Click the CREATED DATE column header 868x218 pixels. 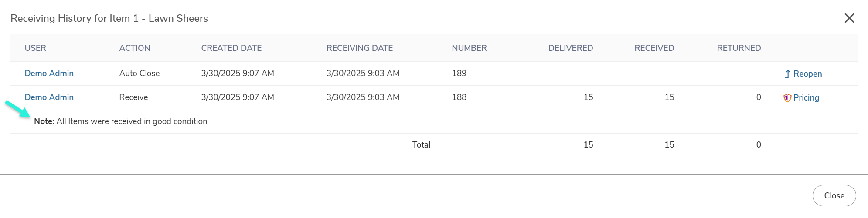[x=231, y=48]
